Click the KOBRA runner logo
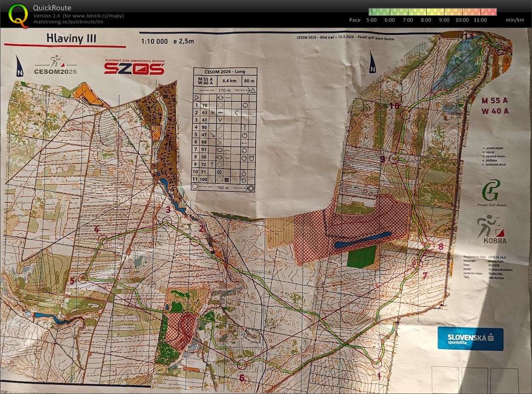The width and height of the screenshot is (532, 394). pos(491,229)
